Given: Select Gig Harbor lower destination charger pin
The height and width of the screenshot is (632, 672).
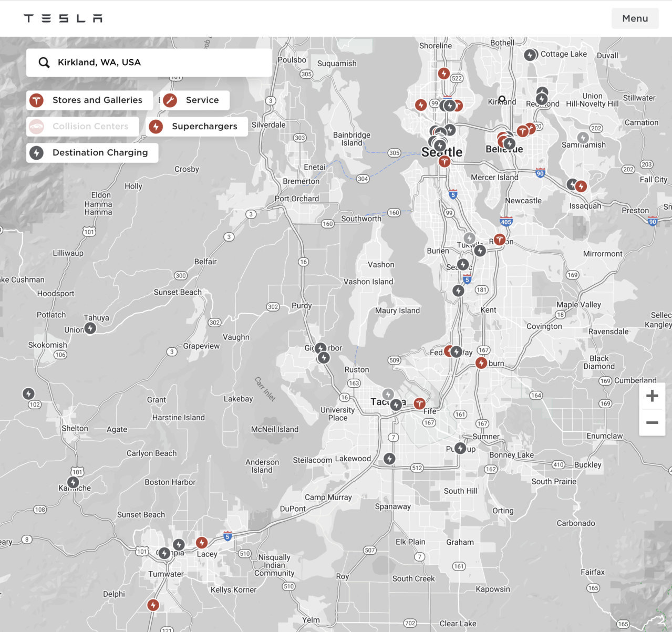Looking at the screenshot, I should pos(324,358).
